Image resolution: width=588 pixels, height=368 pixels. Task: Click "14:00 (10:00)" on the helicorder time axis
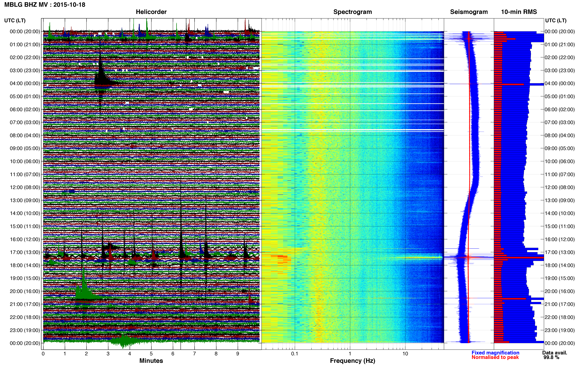(x=25, y=213)
